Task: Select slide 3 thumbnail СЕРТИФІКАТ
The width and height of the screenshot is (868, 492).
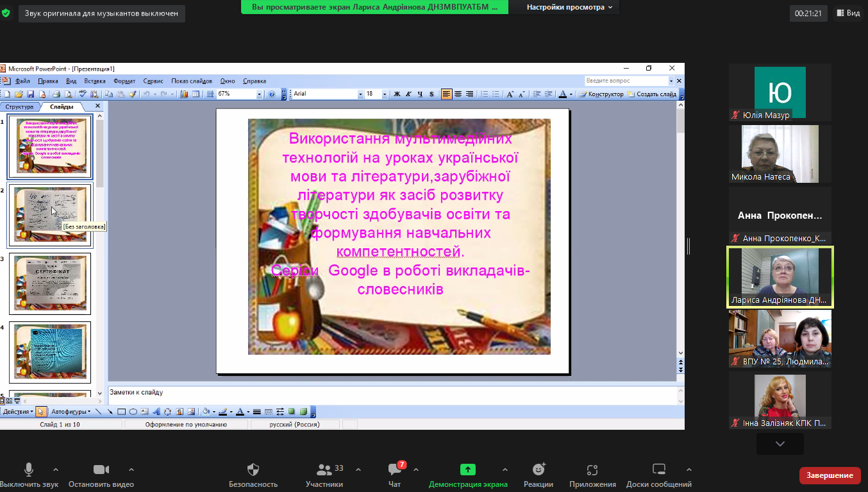Action: (x=50, y=284)
